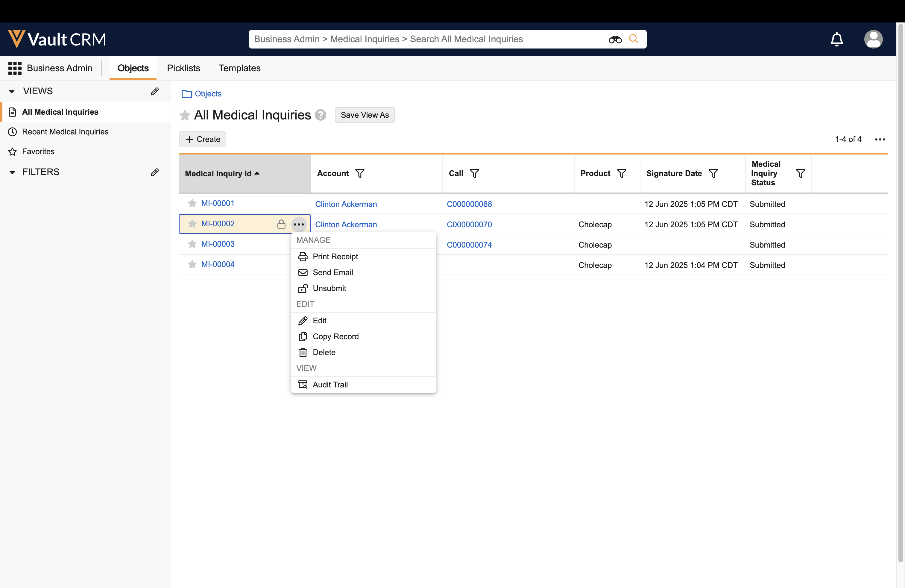Image resolution: width=905 pixels, height=588 pixels.
Task: Click the pencil icon beside VIEWS
Action: pos(154,91)
